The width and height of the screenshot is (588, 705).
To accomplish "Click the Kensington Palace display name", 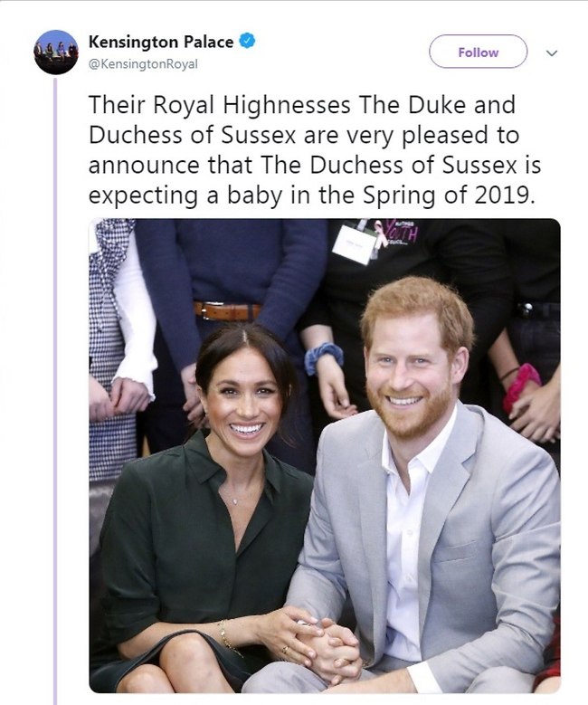I will pyautogui.click(x=161, y=42).
